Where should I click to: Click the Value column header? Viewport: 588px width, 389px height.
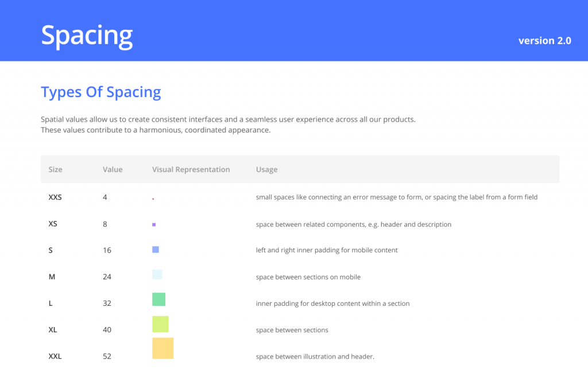pyautogui.click(x=113, y=169)
